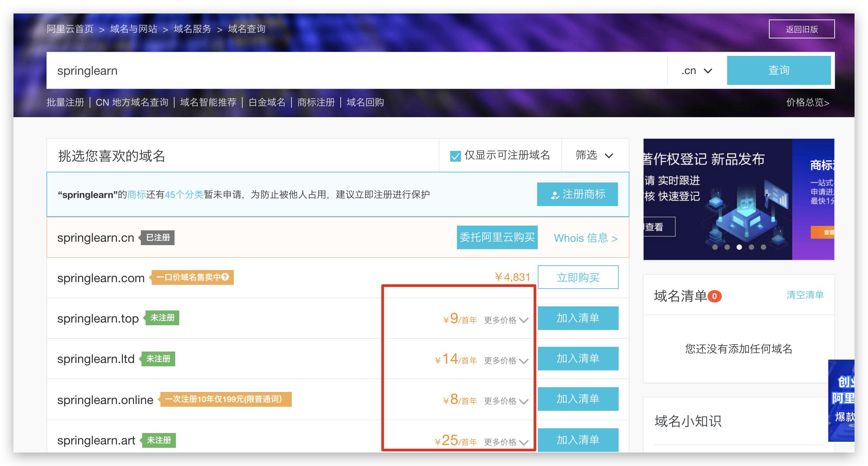Image resolution: width=868 pixels, height=466 pixels.
Task: Open the .cn suffix dropdown
Action: tap(697, 71)
